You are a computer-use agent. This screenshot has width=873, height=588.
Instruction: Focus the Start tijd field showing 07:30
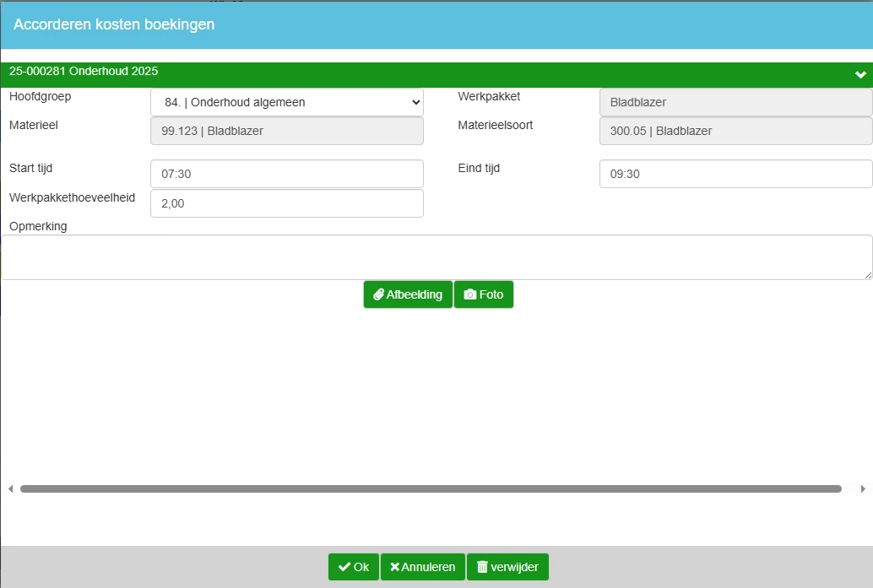[x=287, y=174]
